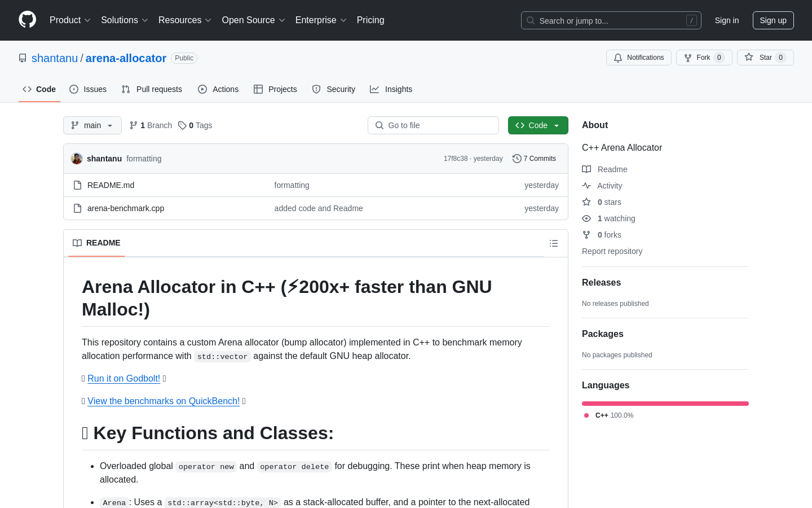Click the 1 watching link

coord(616,218)
